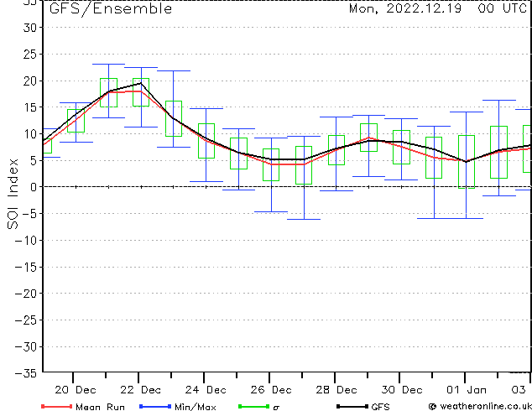The width and height of the screenshot is (532, 411).
Task: Click the GFS line peak at 22 Dec
Action: click(x=141, y=83)
